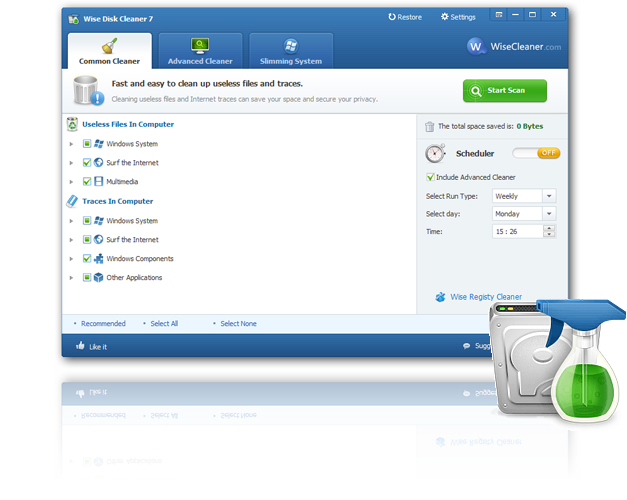Decrease time with the down spinner arrow
Screen dimensions: 627x500
(549, 234)
